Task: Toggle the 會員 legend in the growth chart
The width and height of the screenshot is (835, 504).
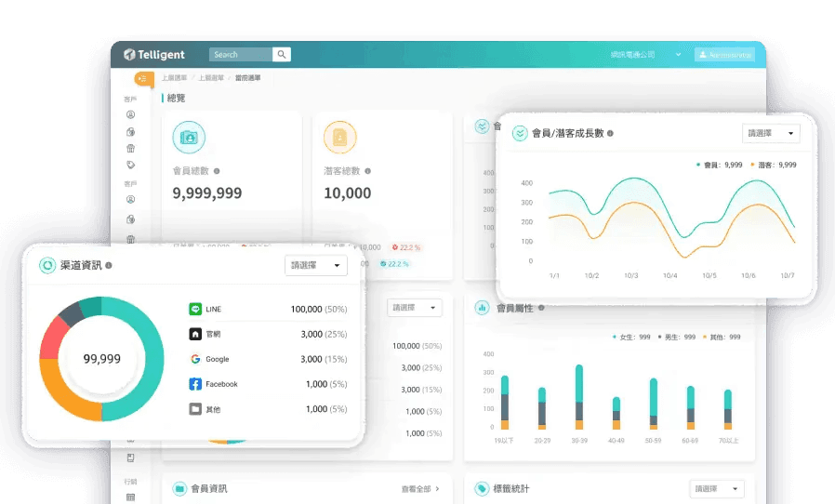Action: coord(719,166)
